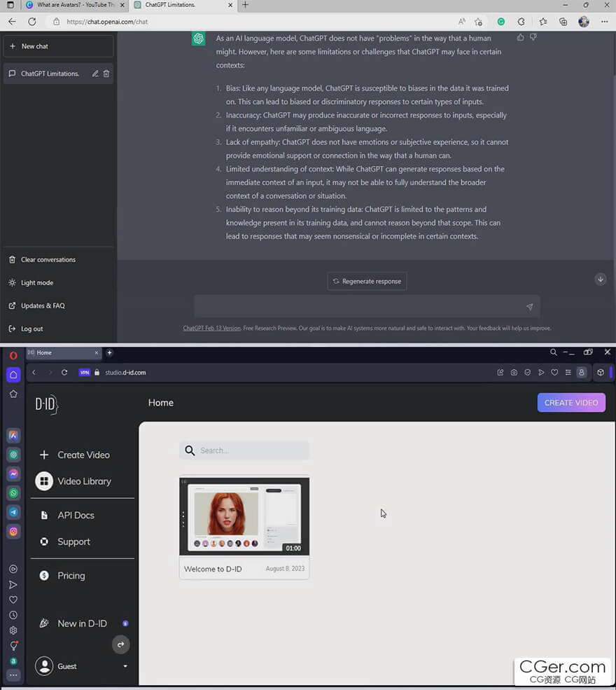Image resolution: width=616 pixels, height=690 pixels.
Task: Click the Read aloud icon in Edge
Action: tap(461, 22)
